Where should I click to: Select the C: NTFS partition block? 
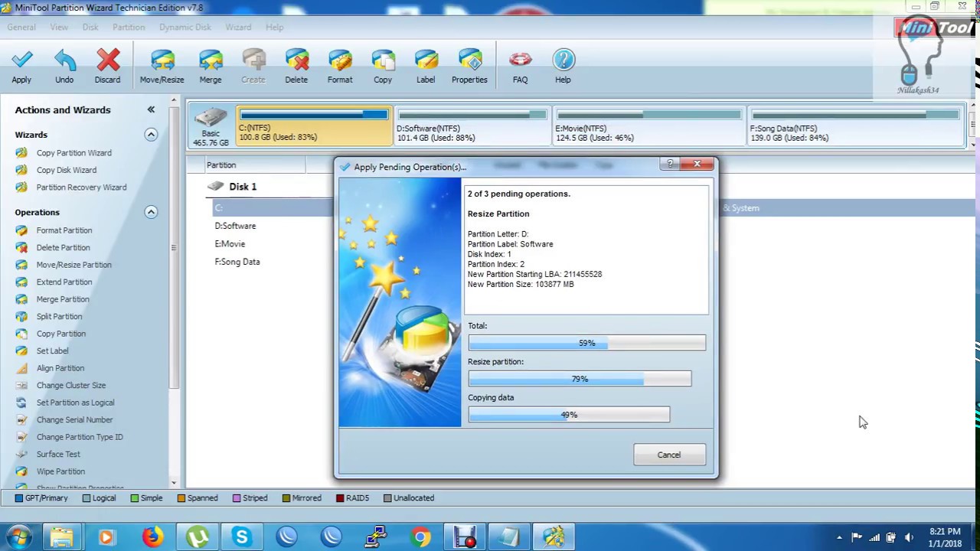tap(314, 126)
